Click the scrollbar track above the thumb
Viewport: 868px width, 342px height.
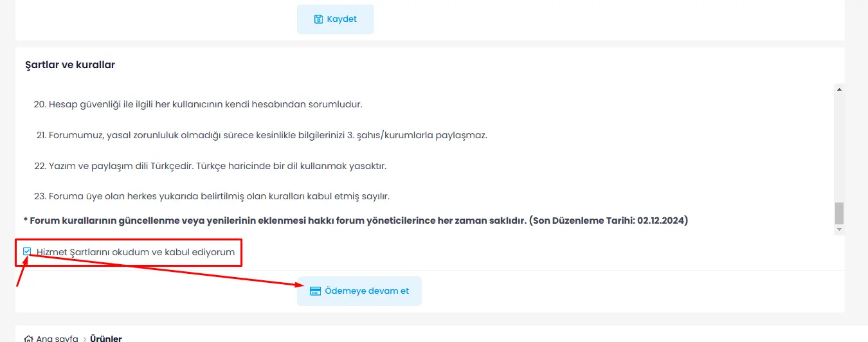coord(839,148)
